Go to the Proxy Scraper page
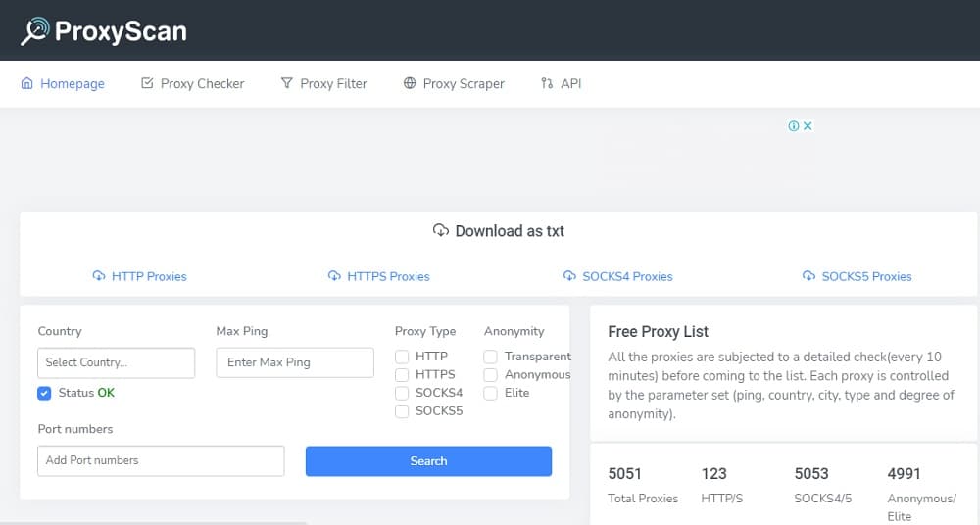This screenshot has height=525, width=980. (454, 84)
